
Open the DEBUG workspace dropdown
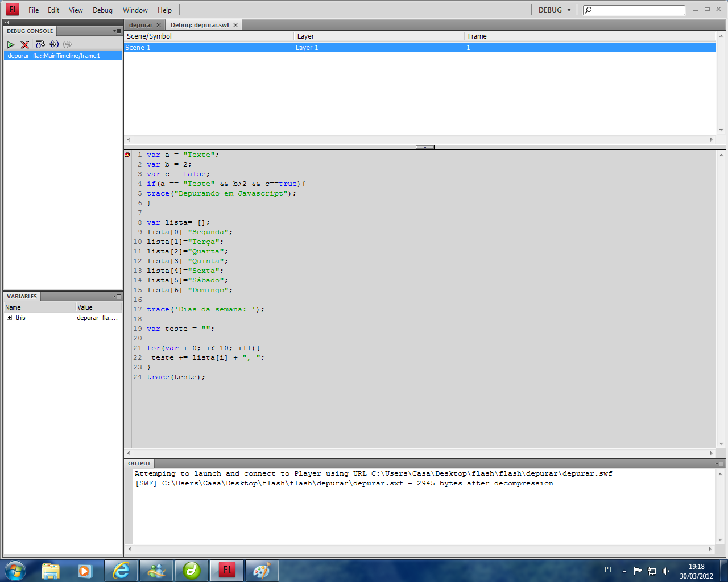(555, 10)
